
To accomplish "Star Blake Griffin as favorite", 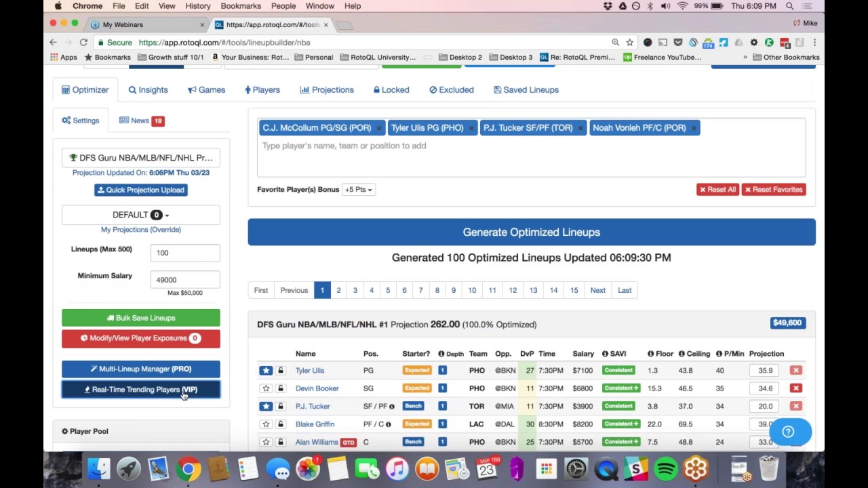I will [x=266, y=424].
